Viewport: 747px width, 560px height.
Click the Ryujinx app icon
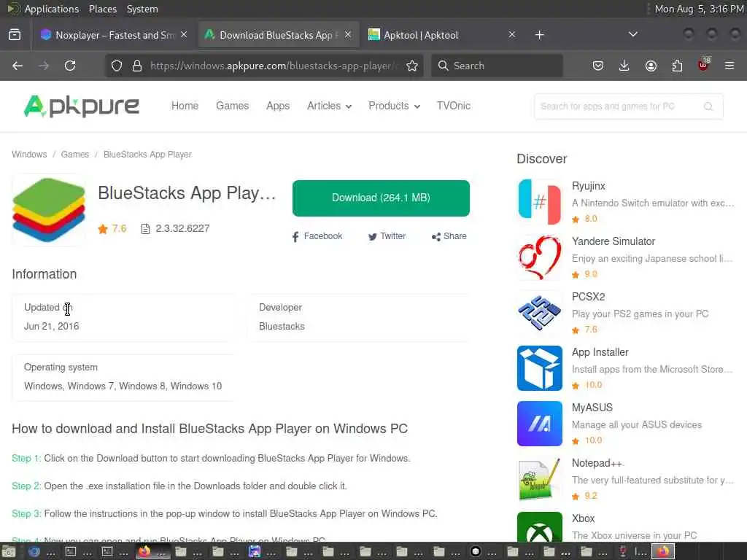tap(540, 202)
